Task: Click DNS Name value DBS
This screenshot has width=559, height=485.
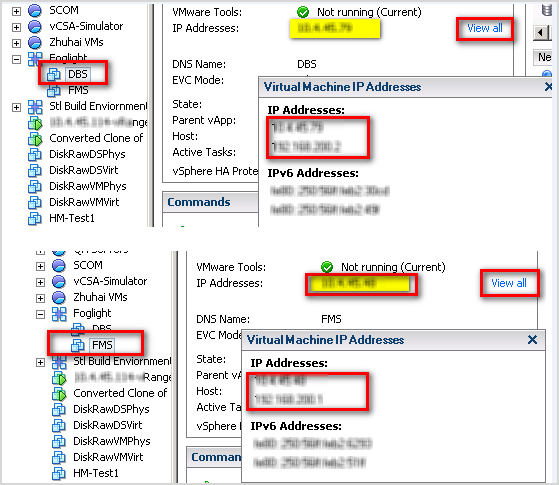Action: click(307, 64)
